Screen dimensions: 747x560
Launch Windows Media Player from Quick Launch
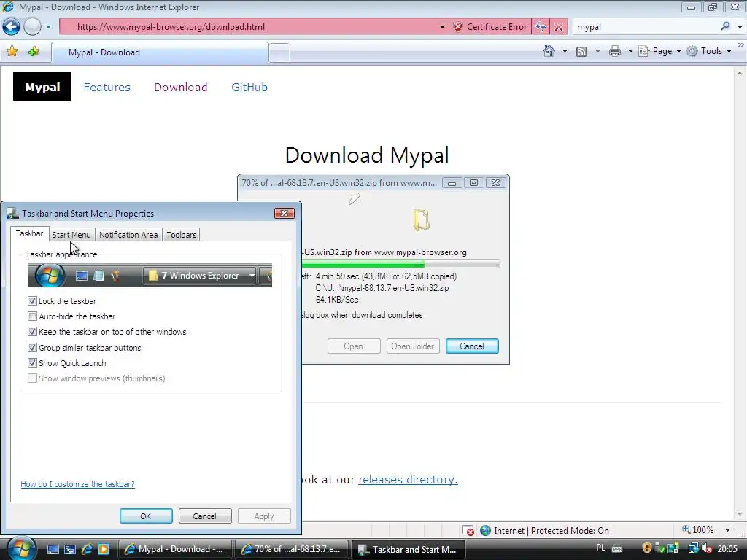point(104,549)
